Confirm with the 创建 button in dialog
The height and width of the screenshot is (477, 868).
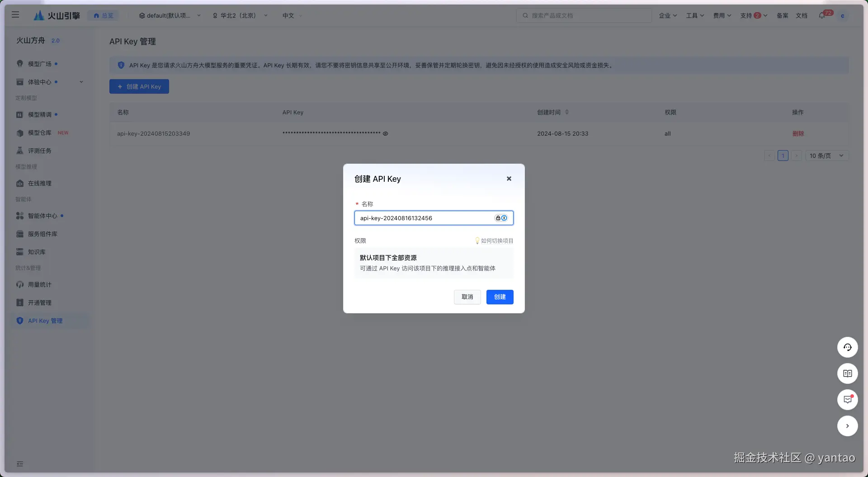coord(500,297)
